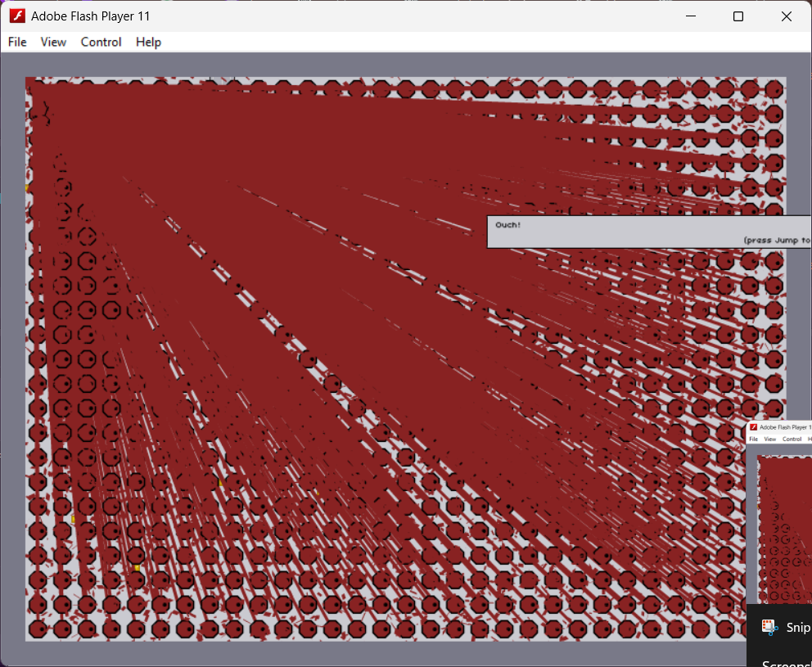Minimize the Adobe Flash Player window
The image size is (812, 667).
(x=690, y=16)
